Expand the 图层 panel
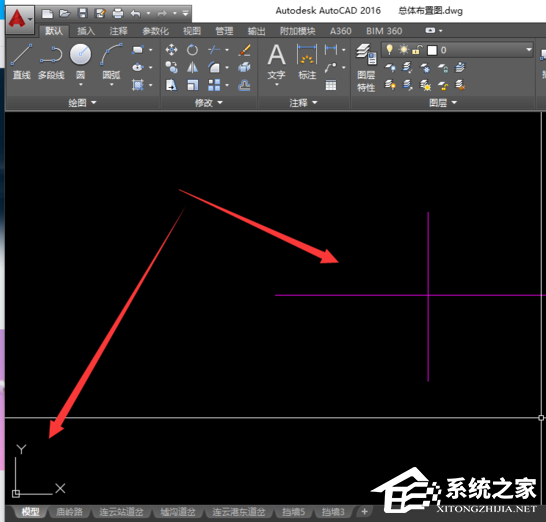The image size is (546, 522). [443, 103]
